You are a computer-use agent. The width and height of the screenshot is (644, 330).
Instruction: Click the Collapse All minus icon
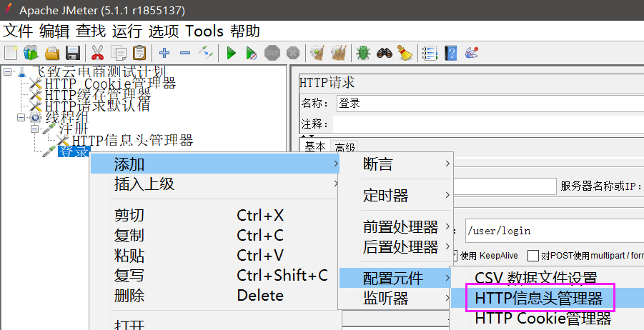tap(185, 53)
